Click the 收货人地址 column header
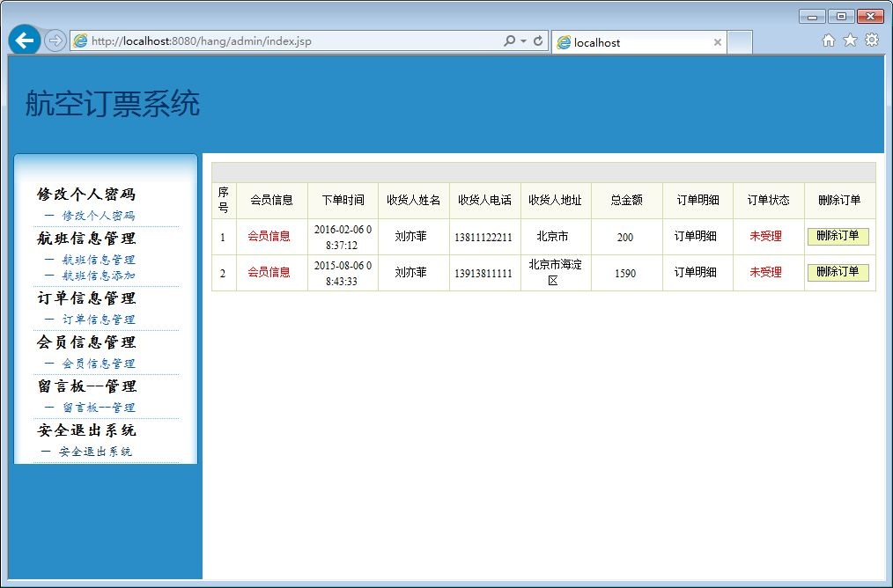The width and height of the screenshot is (893, 588). point(556,200)
